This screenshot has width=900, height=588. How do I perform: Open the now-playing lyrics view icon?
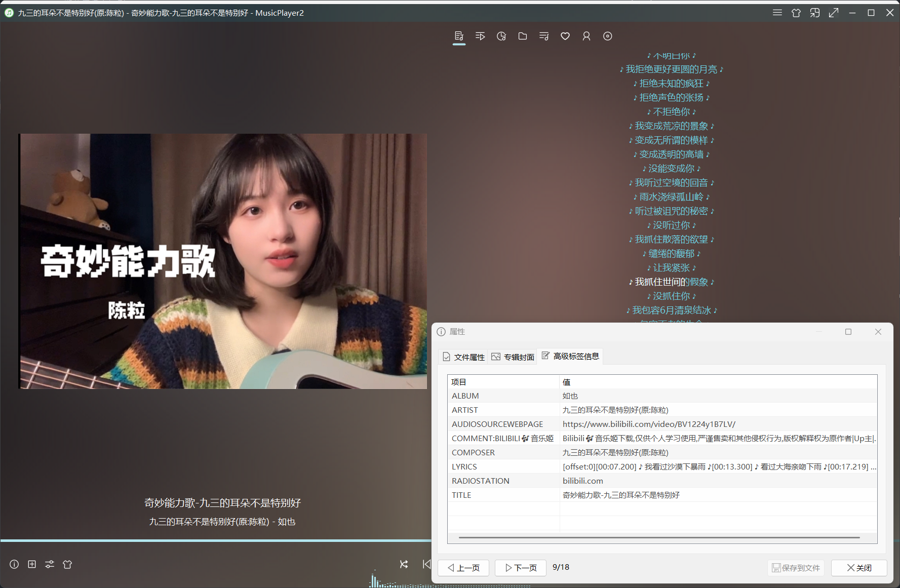point(459,36)
